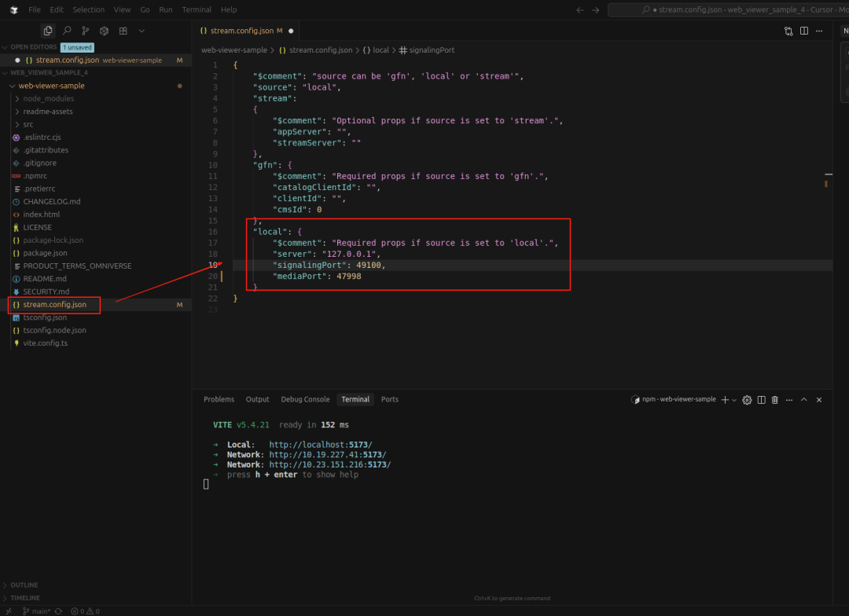Switch to the Problems tab
849x616 pixels.
219,399
